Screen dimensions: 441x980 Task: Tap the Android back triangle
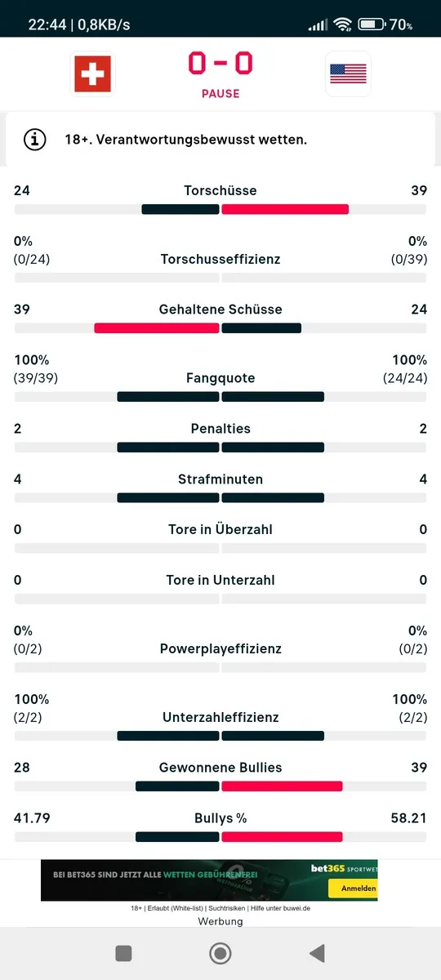tap(317, 953)
